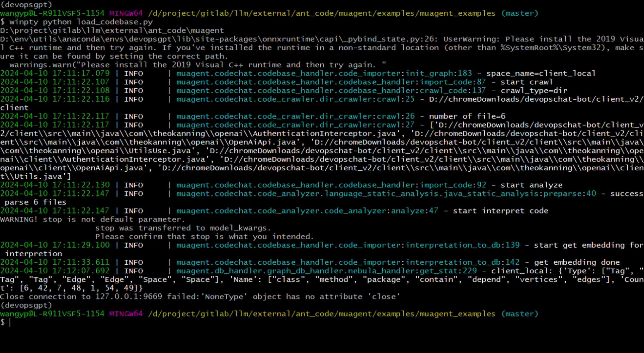Click the 'get_stat:229' source reference
Image resolution: width=644 pixels, height=353 pixels.
click(x=448, y=271)
